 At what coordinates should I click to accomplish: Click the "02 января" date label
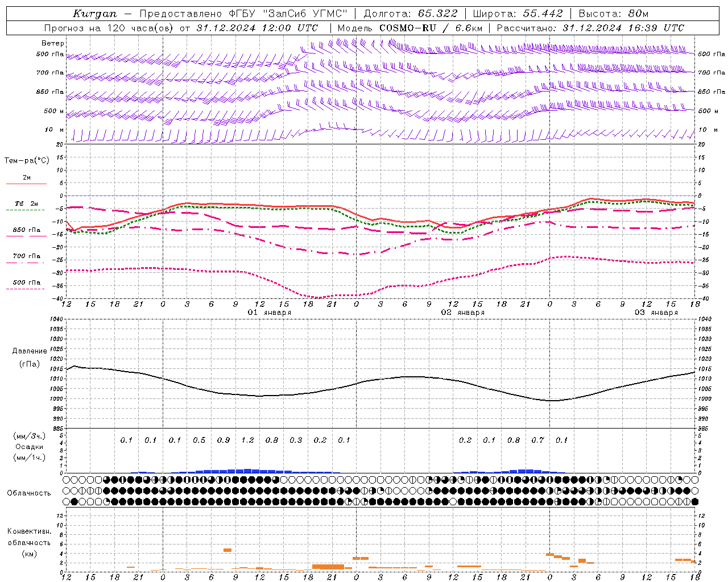click(463, 313)
